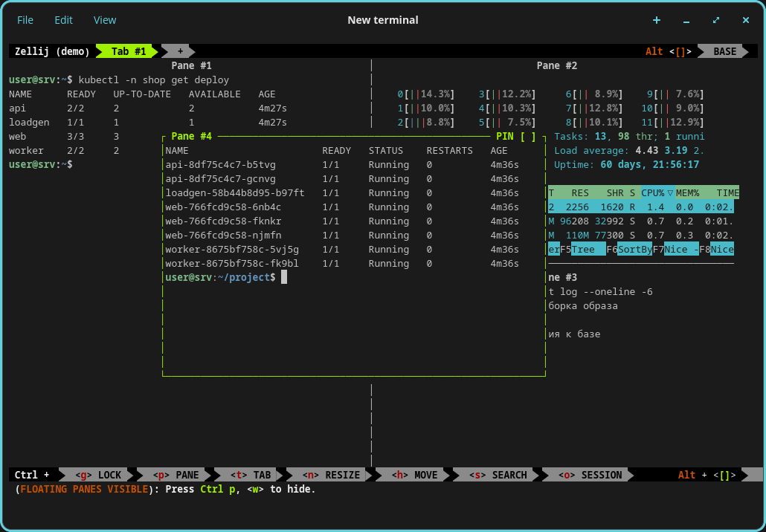Click the Zellij (demo) session label
766x532 pixels.
click(52, 51)
